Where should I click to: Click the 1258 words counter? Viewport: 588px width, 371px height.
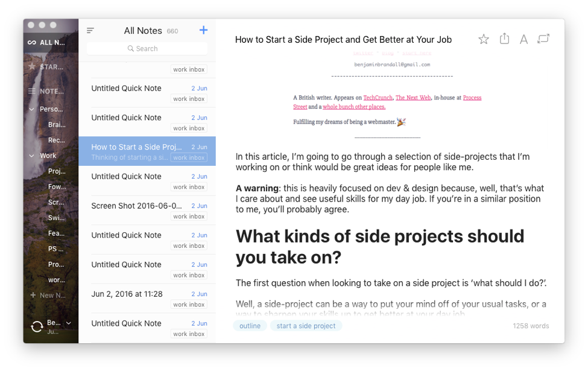pos(531,326)
